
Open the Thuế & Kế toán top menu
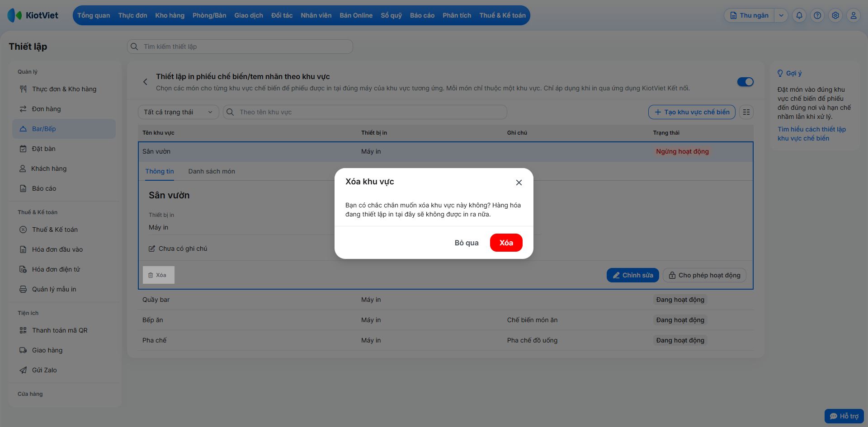point(502,15)
